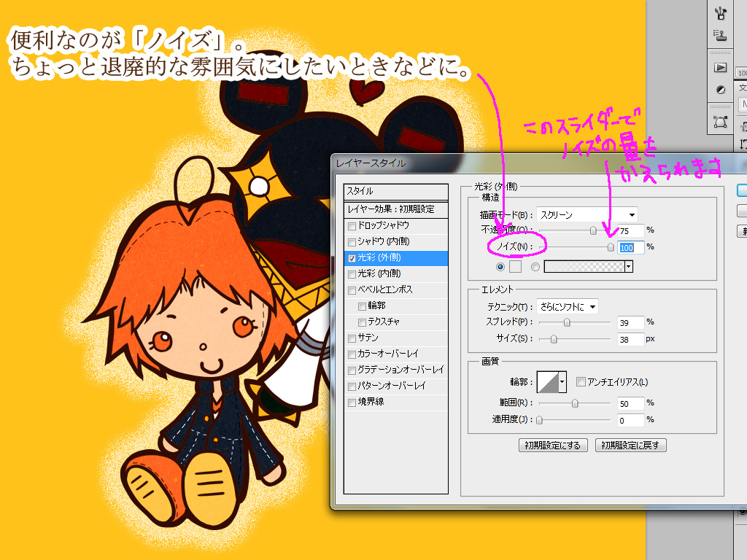747x560 pixels.
Task: Enable the ドロップシャドウ checkbox
Action: [x=352, y=226]
